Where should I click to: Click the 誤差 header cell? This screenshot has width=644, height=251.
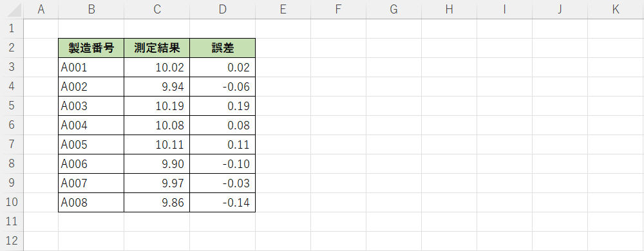tap(223, 48)
